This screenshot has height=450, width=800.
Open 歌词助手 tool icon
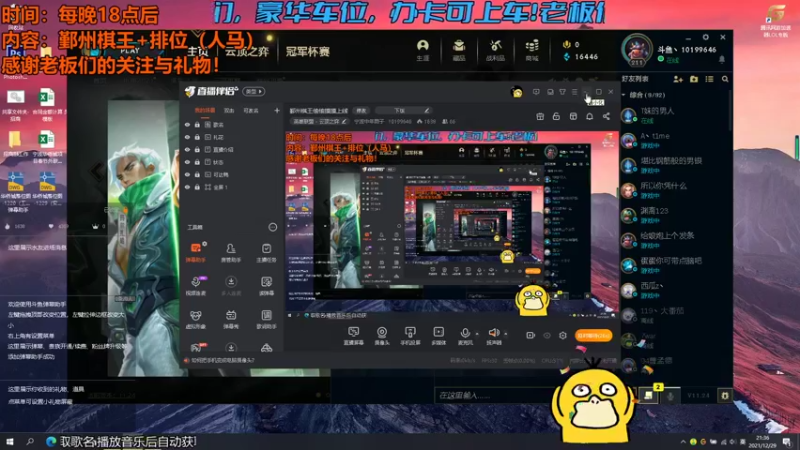(x=266, y=319)
